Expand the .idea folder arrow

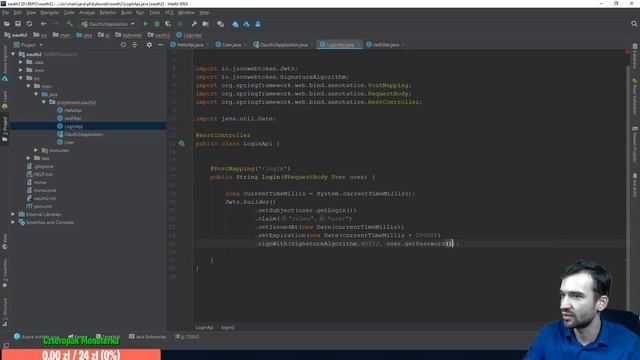tap(21, 62)
